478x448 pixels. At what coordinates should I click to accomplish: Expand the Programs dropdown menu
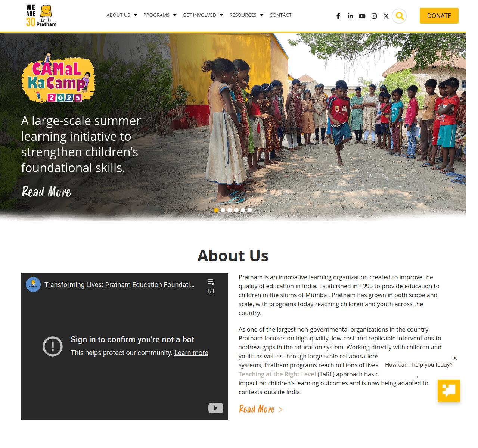pyautogui.click(x=160, y=15)
